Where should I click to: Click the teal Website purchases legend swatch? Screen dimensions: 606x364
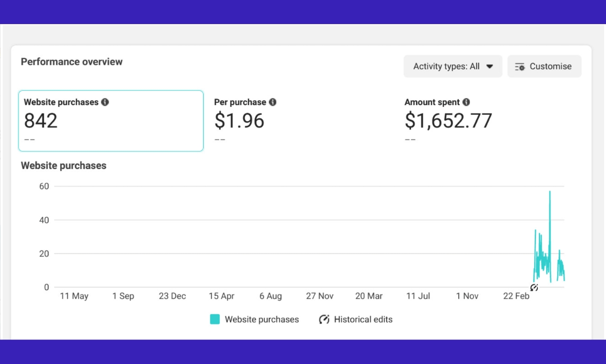coord(215,320)
